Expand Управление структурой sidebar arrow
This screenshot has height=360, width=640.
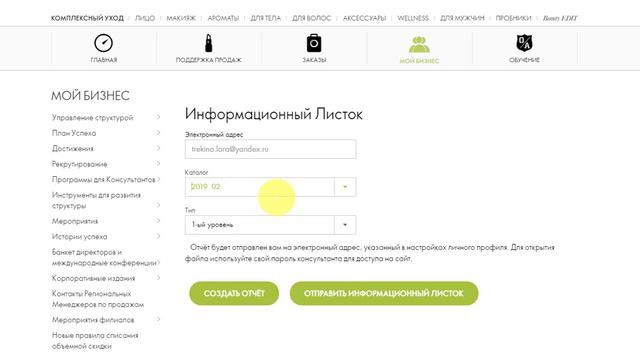[158, 117]
